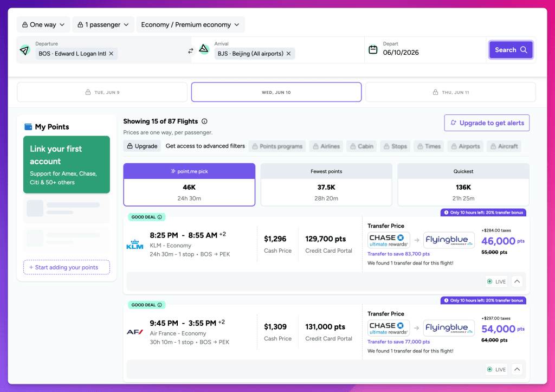Screen dimensions: 555x392
Task: Click the Flyingblue logo on Air France flight
Action: 449,327
